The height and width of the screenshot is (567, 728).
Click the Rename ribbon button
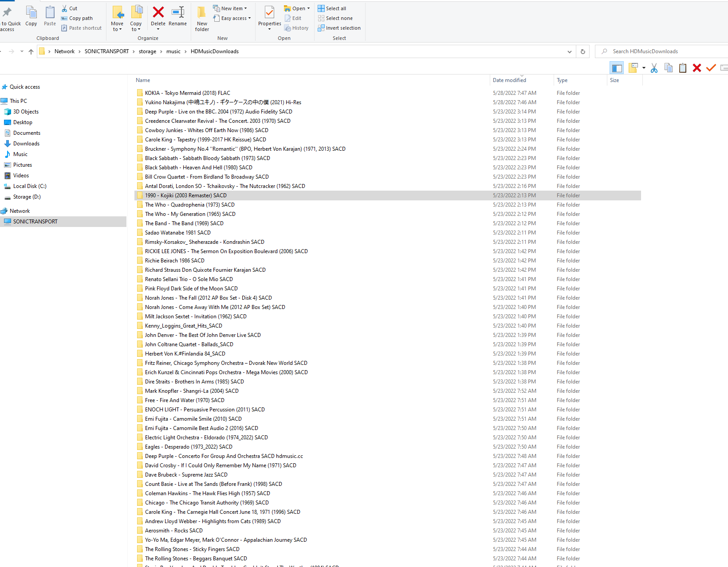pyautogui.click(x=177, y=16)
